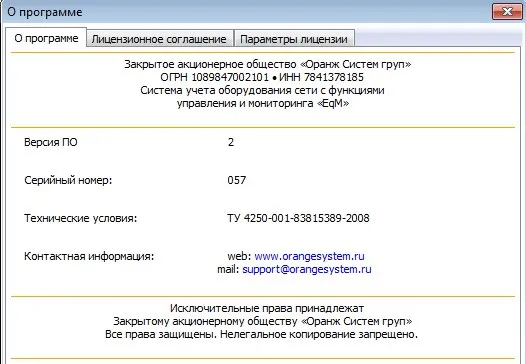Click the Серийный номер: label
Screen dimensions: 526x364
[68, 180]
